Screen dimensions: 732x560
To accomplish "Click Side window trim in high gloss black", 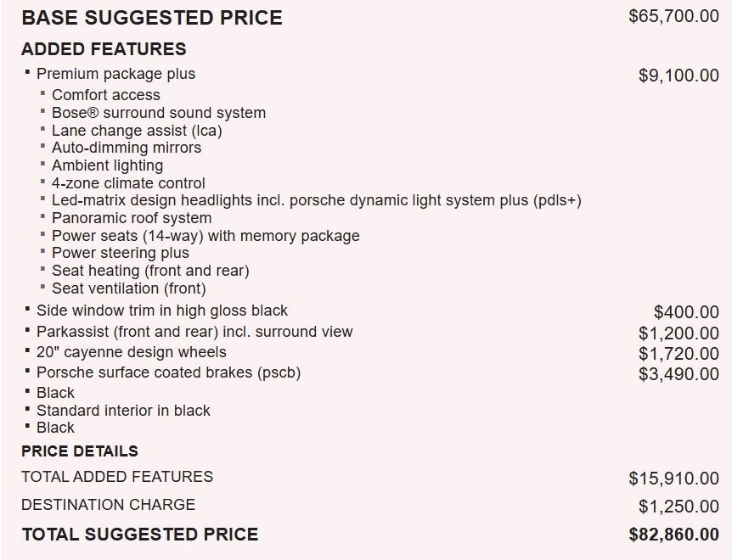I will point(162,311).
